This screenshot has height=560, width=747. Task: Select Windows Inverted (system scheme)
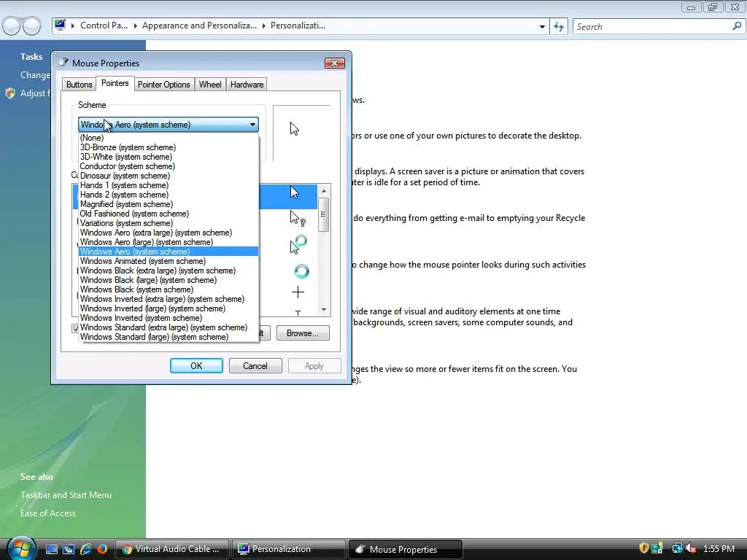point(169,318)
